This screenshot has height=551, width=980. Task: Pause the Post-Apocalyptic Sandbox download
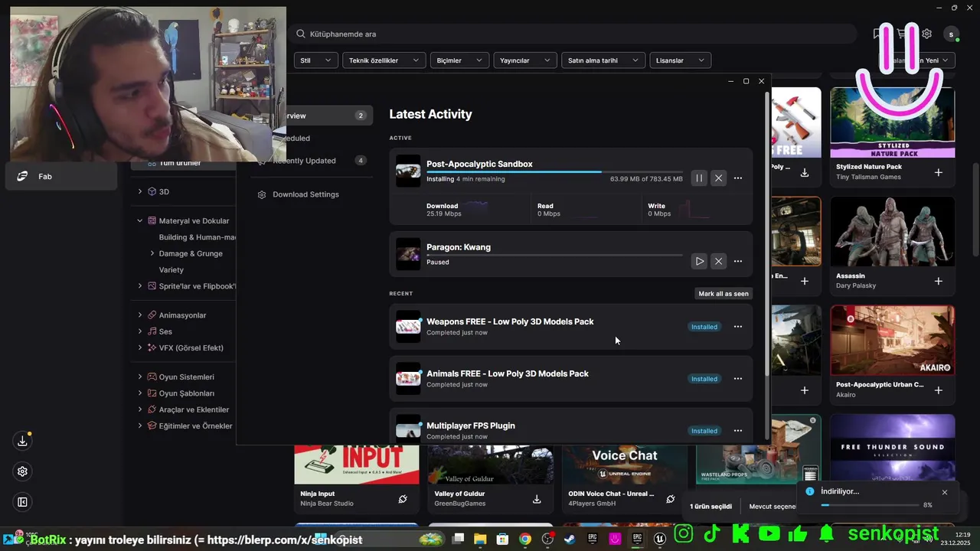point(699,178)
